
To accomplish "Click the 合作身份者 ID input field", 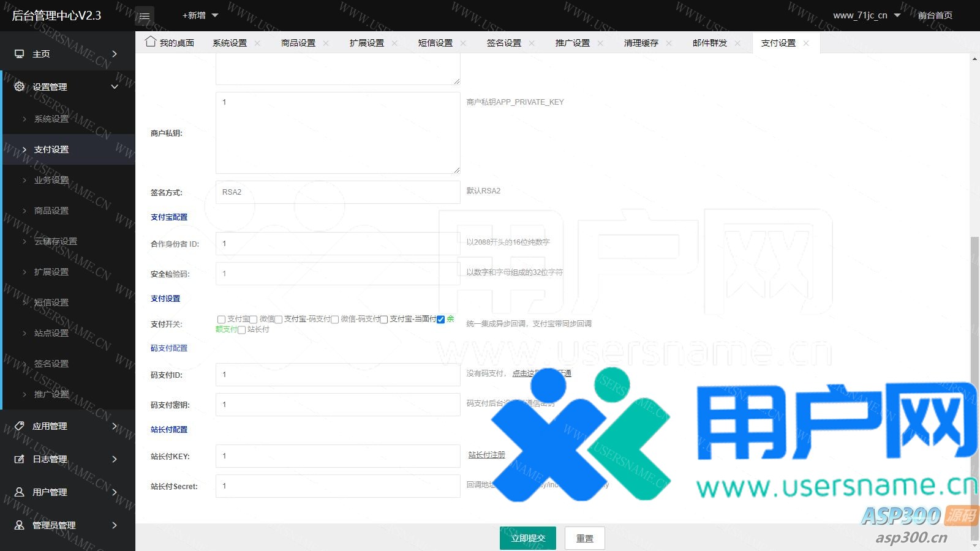I will [337, 244].
